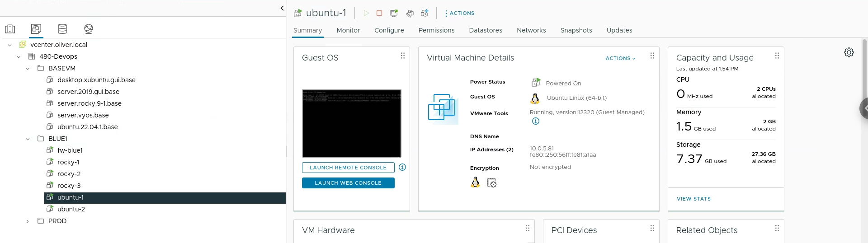Click PCI Devices card drag handle

pos(652,229)
